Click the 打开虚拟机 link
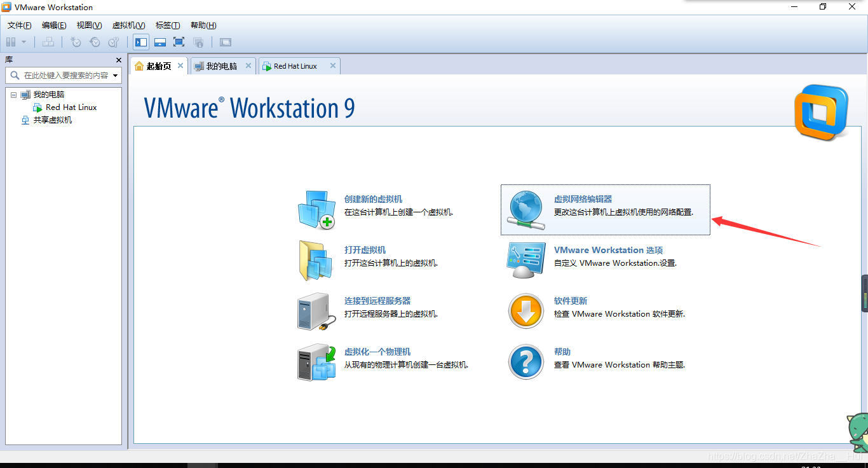 point(365,250)
